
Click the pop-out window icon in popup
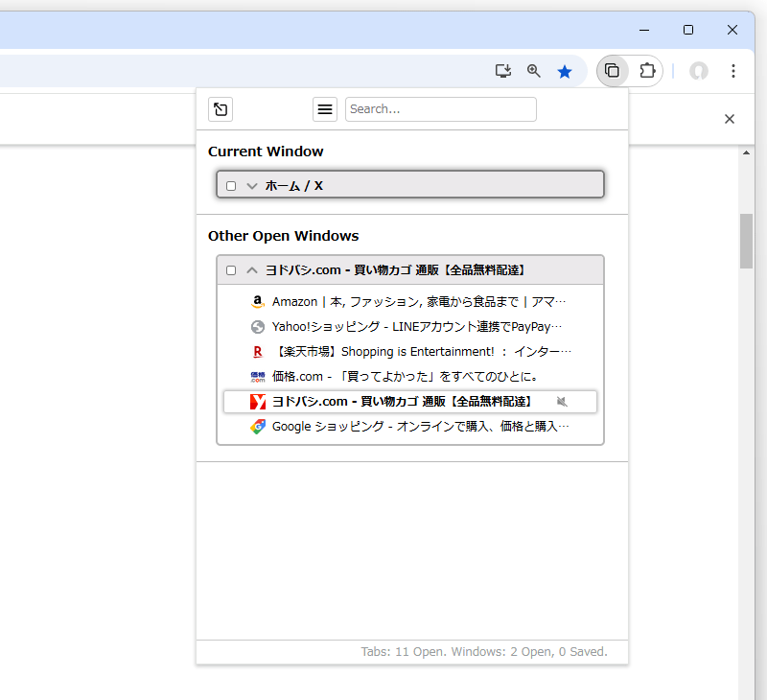click(221, 109)
